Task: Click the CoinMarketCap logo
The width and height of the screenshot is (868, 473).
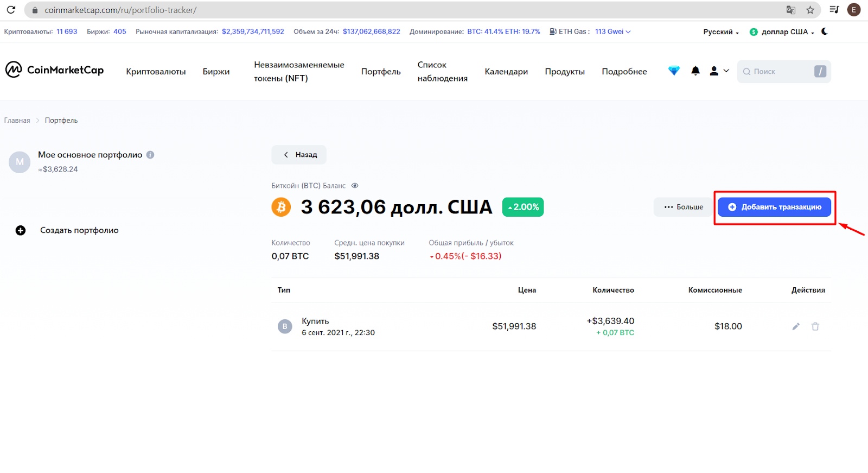Action: [54, 70]
